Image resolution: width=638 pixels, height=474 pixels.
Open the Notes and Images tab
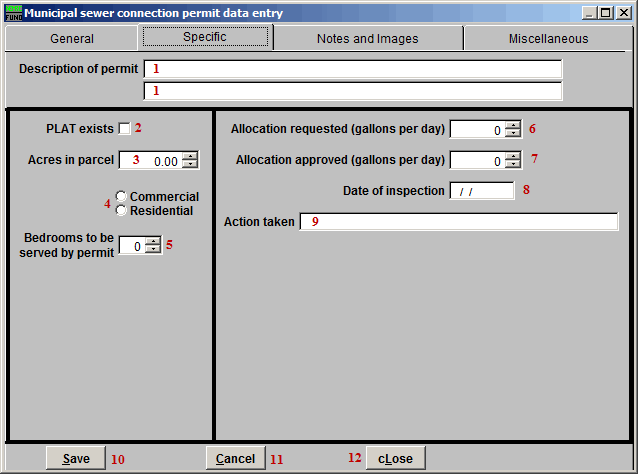(x=367, y=39)
